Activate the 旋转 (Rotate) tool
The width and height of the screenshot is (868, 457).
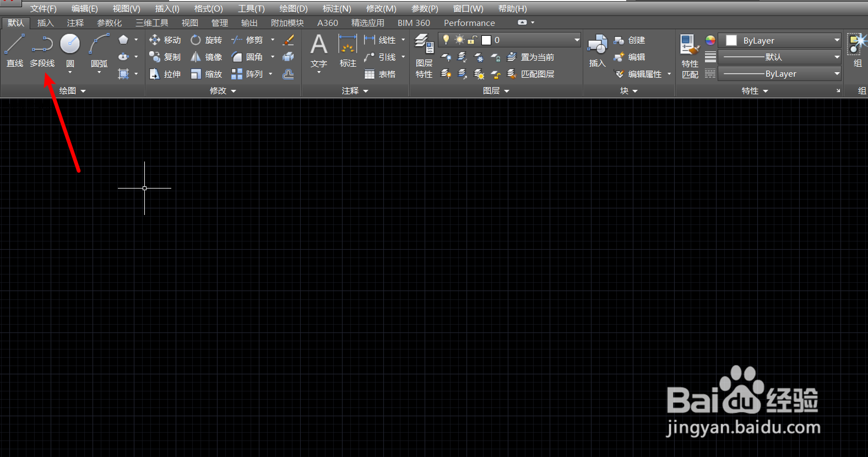pyautogui.click(x=206, y=40)
